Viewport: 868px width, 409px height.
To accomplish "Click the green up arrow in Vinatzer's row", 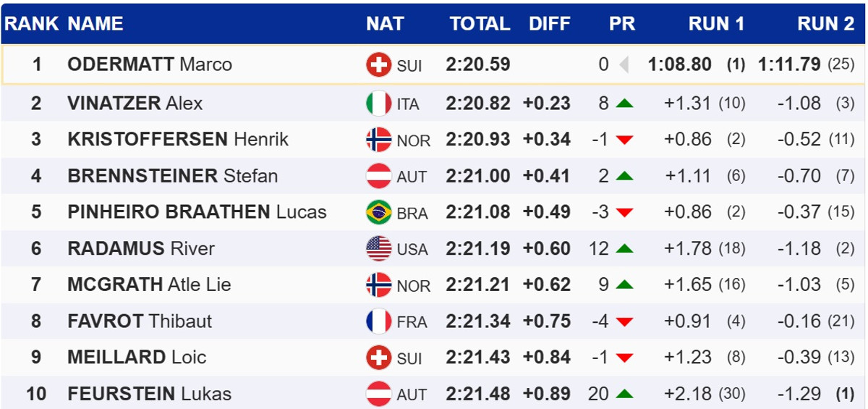I will click(624, 104).
